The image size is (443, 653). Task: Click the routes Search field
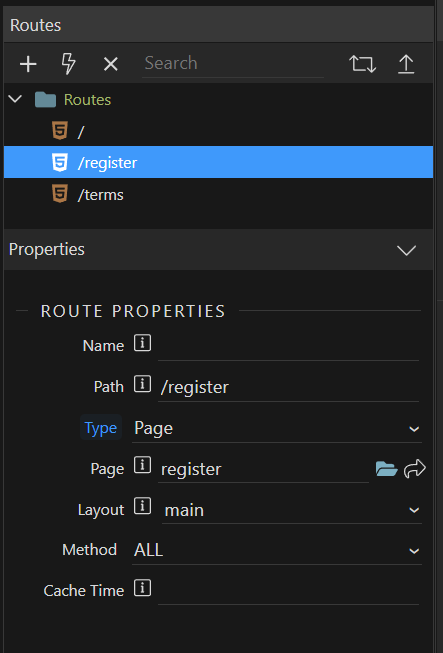pyautogui.click(x=233, y=64)
